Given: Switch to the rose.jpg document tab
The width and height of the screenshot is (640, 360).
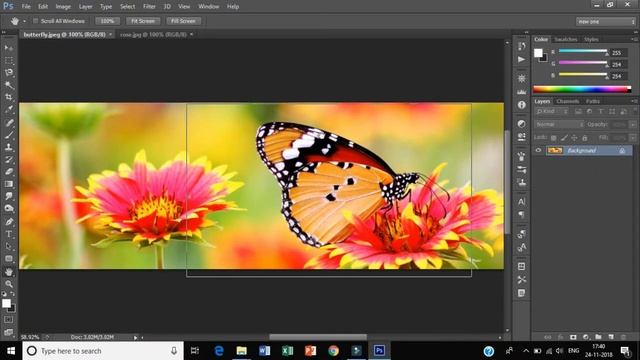Looking at the screenshot, I should (x=153, y=35).
